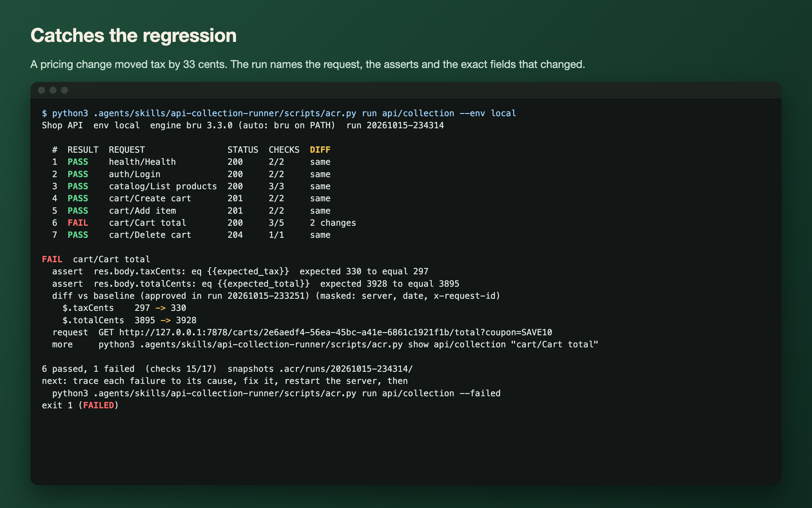The image size is (812, 508).
Task: Select the 'catalog/List products' request row
Action: coord(191,186)
